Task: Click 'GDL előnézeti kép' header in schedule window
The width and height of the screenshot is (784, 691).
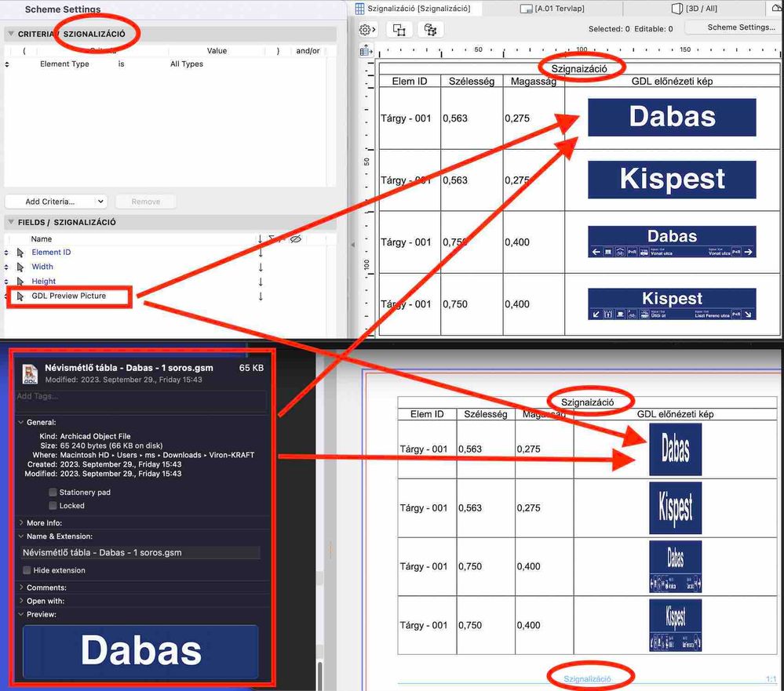Action: click(672, 82)
